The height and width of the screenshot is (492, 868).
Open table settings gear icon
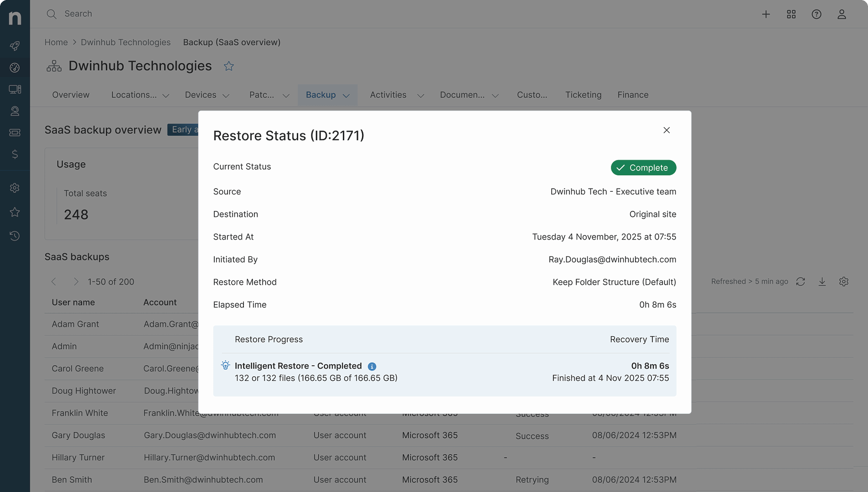coord(844,282)
